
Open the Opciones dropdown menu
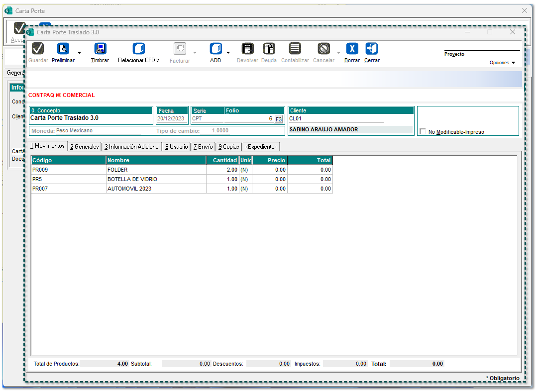click(502, 63)
